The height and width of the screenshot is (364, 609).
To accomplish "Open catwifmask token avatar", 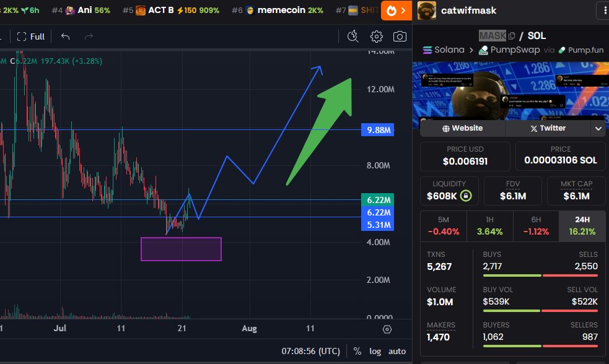I will pyautogui.click(x=426, y=11).
